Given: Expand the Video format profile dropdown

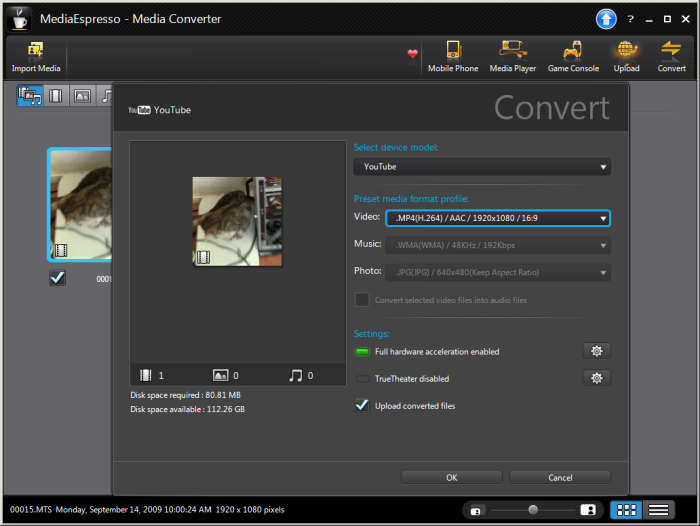Looking at the screenshot, I should pos(497,217).
